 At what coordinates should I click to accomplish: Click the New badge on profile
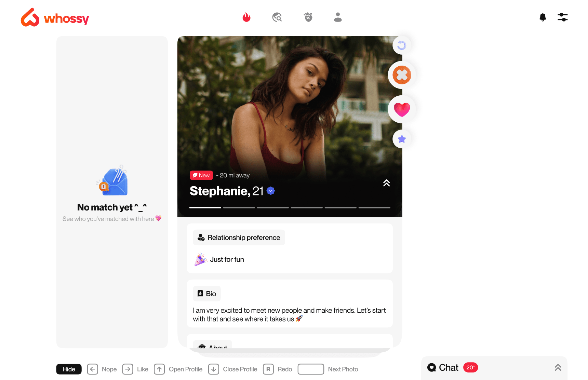coord(201,175)
